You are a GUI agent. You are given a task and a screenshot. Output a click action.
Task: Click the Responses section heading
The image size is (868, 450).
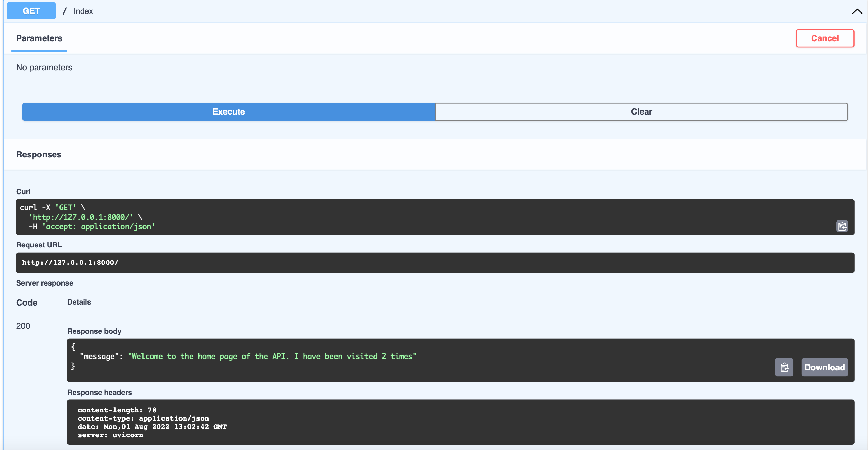[x=39, y=155]
